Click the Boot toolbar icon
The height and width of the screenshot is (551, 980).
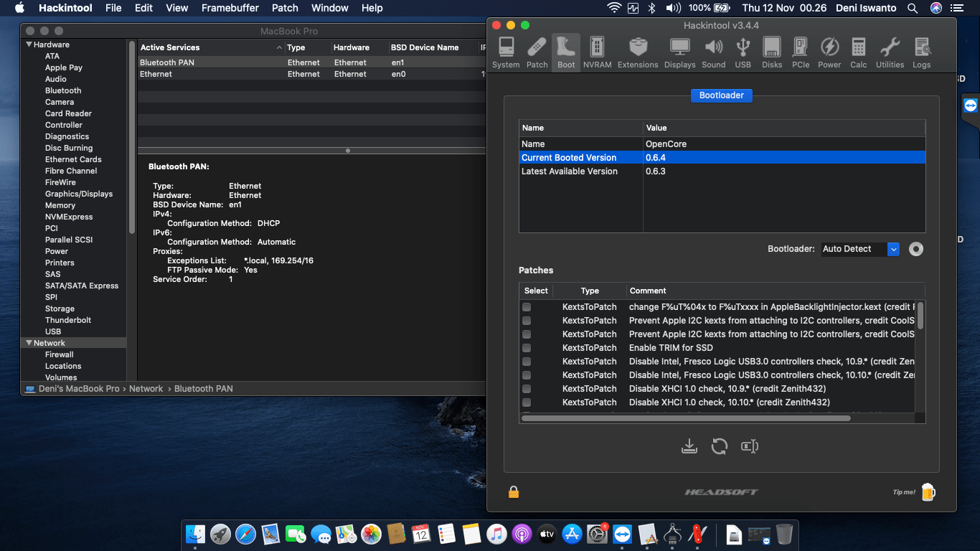[566, 52]
